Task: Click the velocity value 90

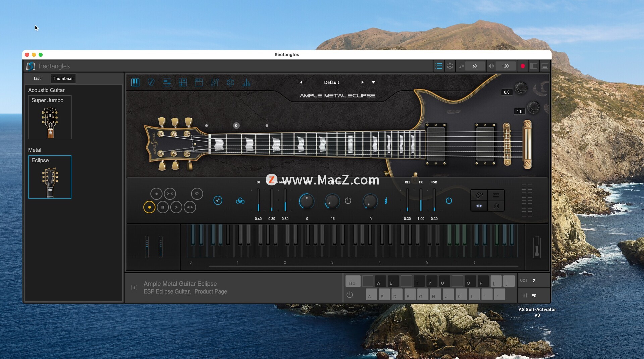Action: point(534,296)
